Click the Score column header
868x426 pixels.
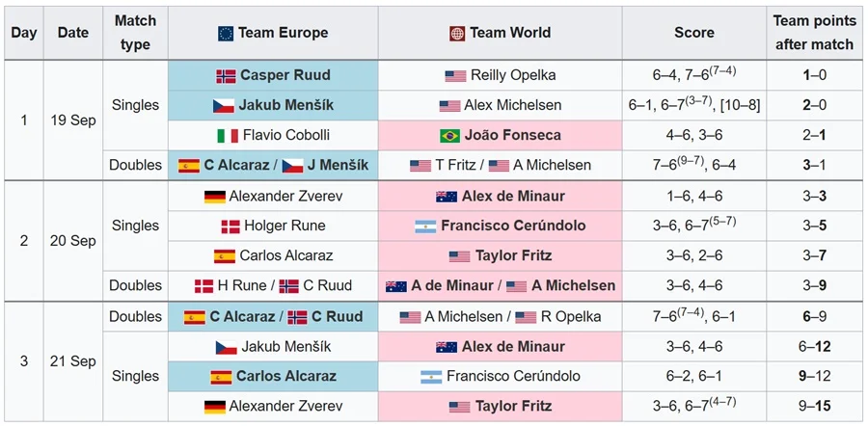(694, 33)
